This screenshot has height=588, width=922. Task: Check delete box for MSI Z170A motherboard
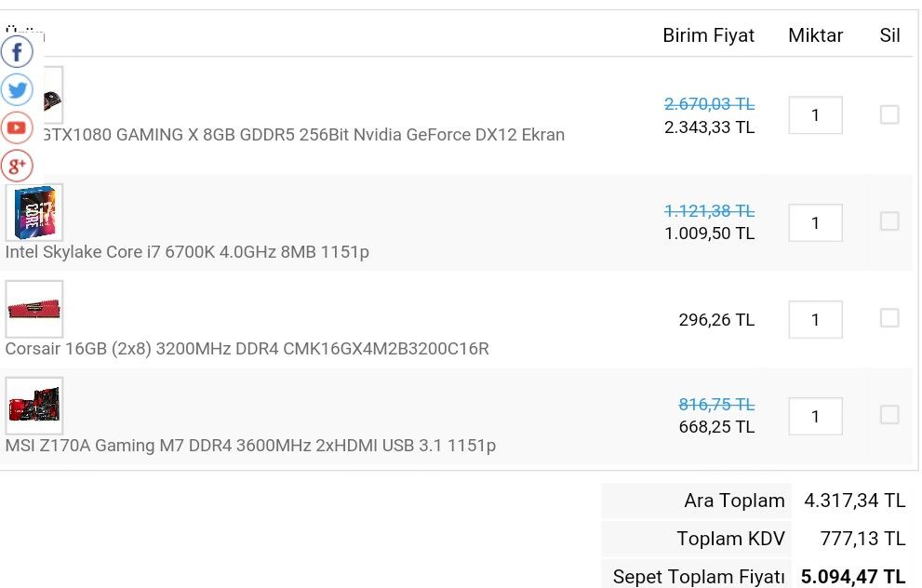click(x=889, y=415)
